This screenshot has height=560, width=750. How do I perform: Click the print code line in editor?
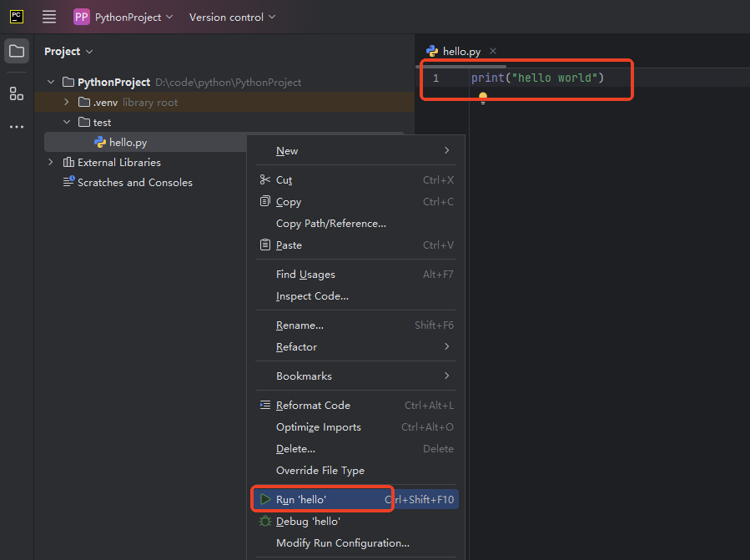[x=536, y=78]
